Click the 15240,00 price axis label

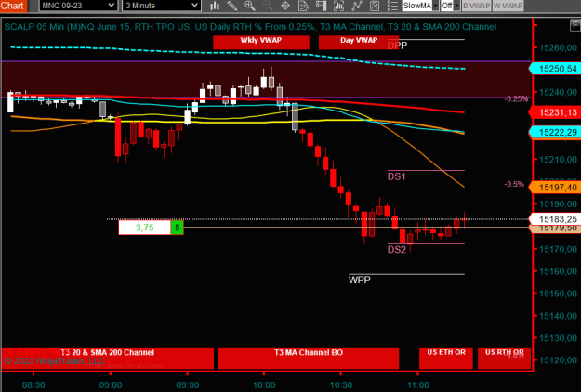click(x=558, y=92)
